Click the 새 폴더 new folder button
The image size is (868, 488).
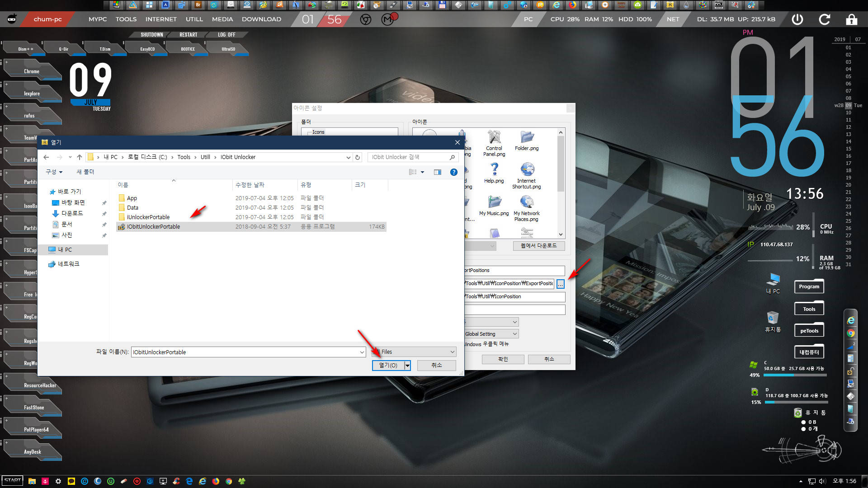[85, 172]
